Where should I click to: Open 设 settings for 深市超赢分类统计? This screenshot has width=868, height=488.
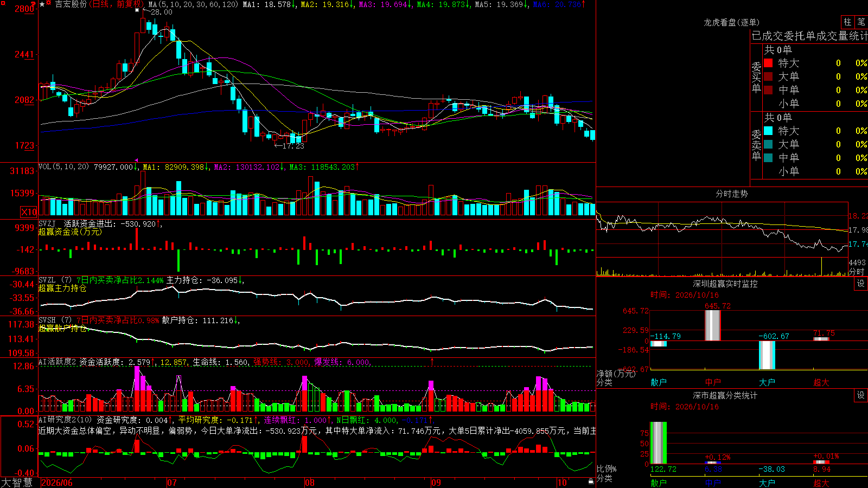861,395
